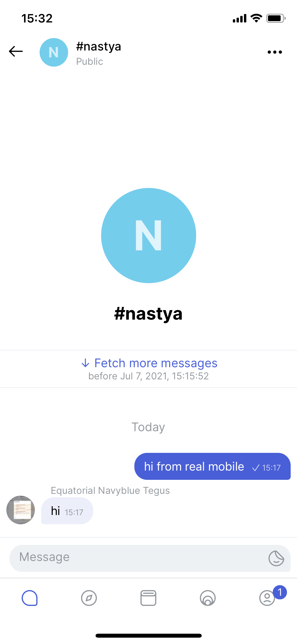This screenshot has height=644, width=297.
Task: Open Profile tab with notification badge
Action: [x=267, y=598]
